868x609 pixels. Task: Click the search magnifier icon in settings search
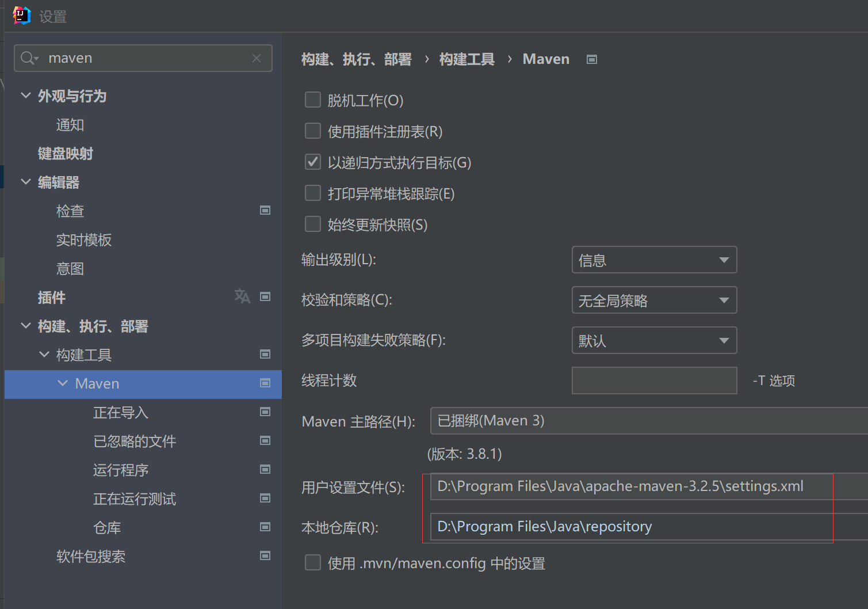click(x=29, y=58)
